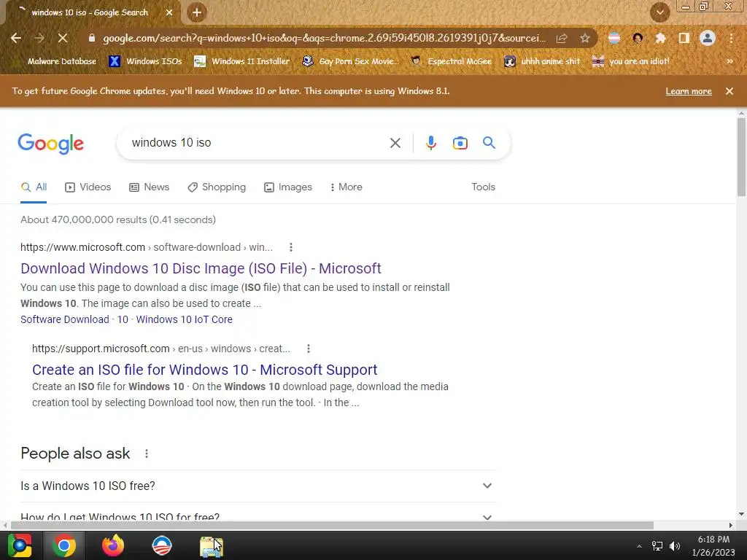Switch to the News tab
The image size is (747, 560).
[149, 187]
